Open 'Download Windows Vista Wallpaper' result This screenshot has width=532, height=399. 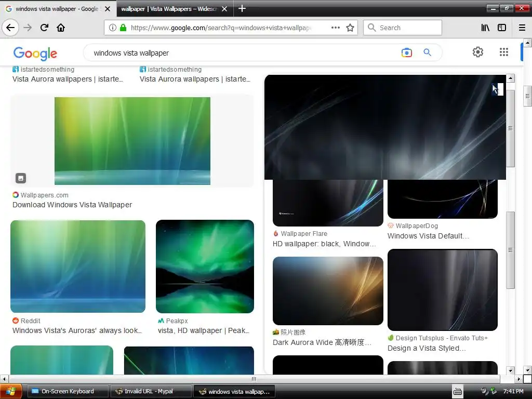coord(72,205)
